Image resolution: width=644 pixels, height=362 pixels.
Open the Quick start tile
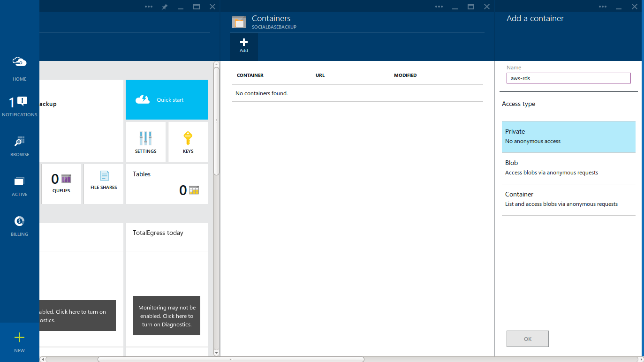pos(167,99)
